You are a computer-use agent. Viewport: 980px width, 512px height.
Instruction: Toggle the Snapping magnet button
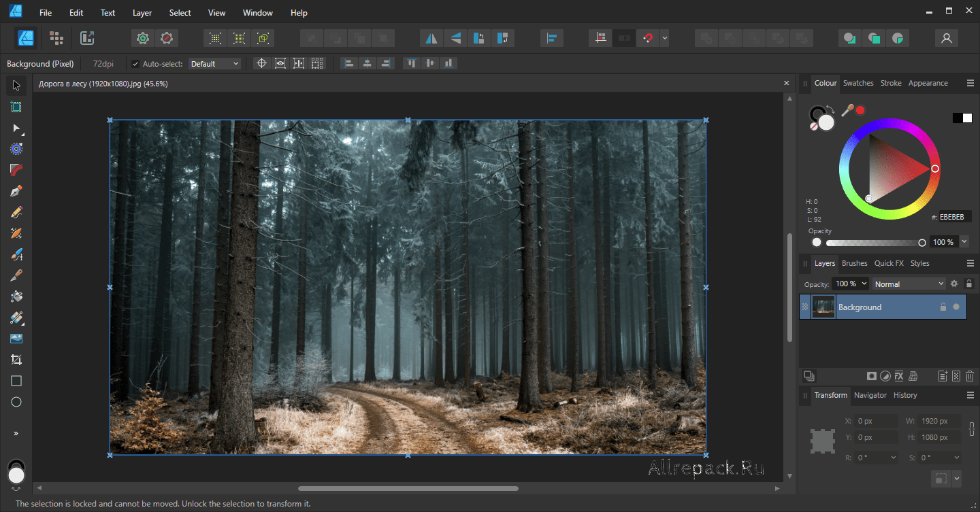pyautogui.click(x=647, y=38)
